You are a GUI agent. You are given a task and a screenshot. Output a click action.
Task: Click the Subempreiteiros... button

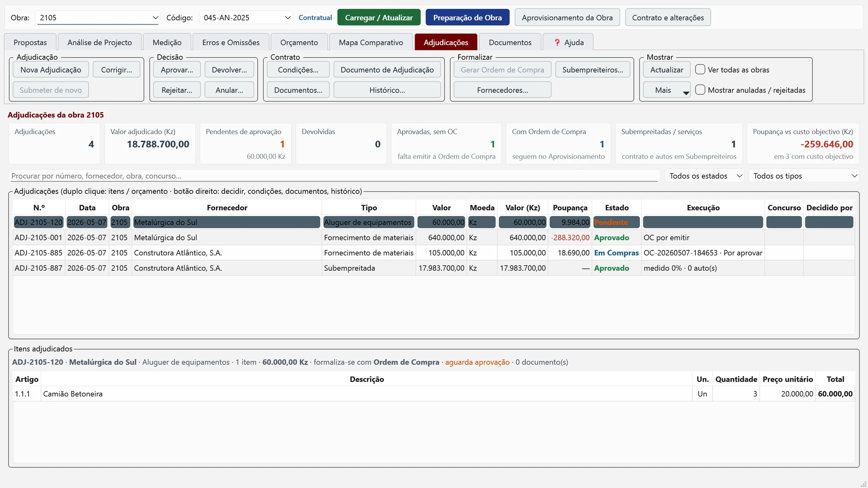[593, 69]
